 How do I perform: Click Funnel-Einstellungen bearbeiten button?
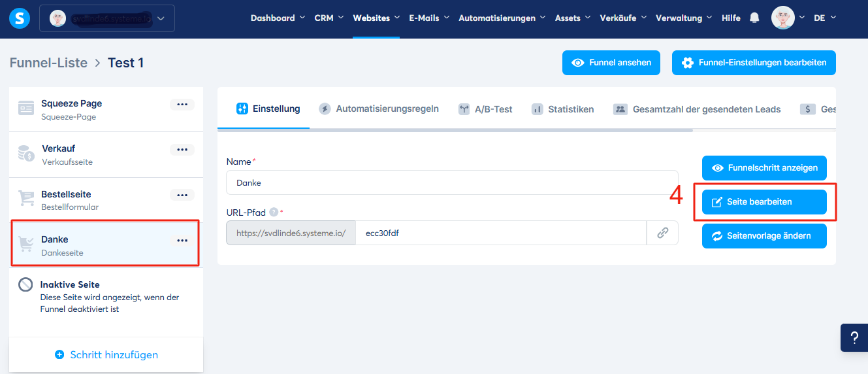pos(754,63)
